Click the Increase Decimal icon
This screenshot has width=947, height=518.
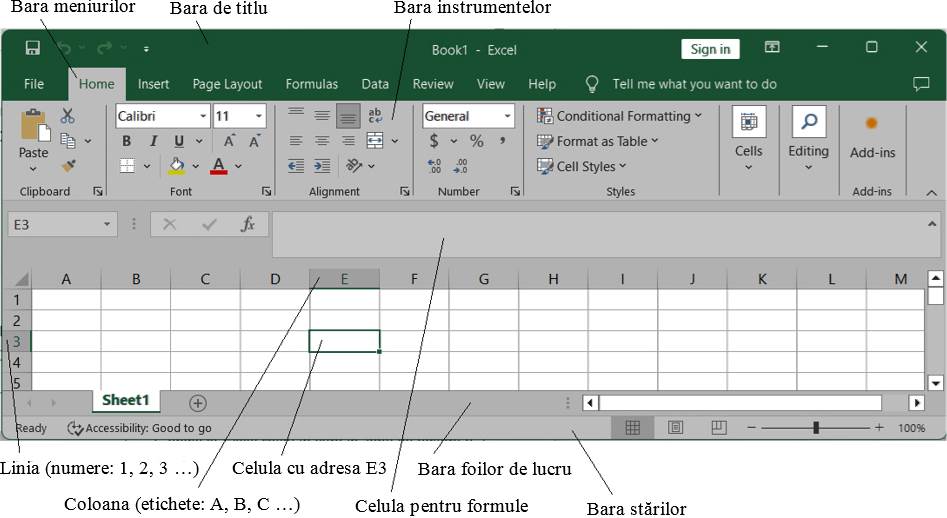(434, 166)
